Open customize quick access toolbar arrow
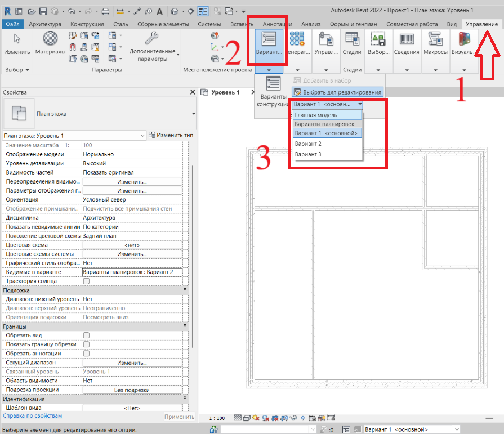The image size is (504, 434). [x=244, y=12]
